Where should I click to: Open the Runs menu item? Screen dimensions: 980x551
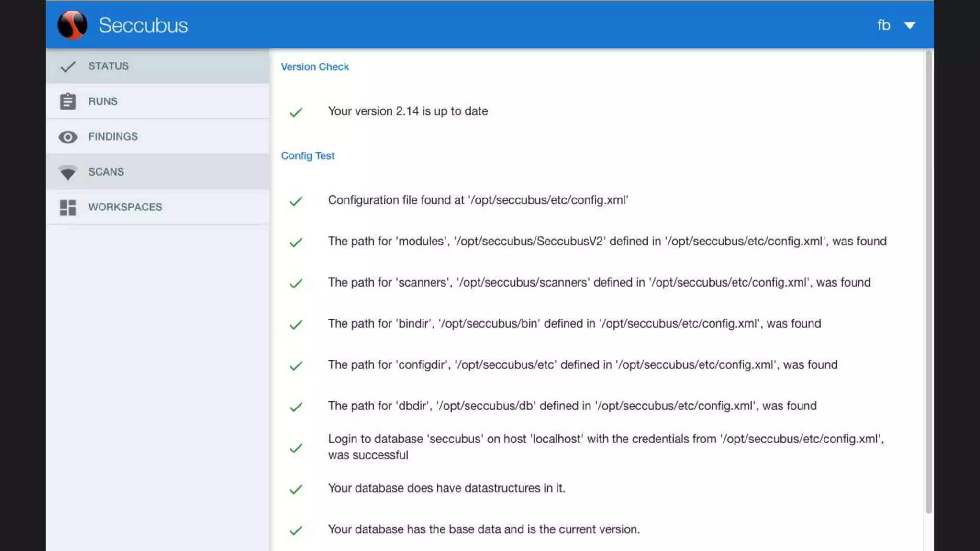pos(103,101)
